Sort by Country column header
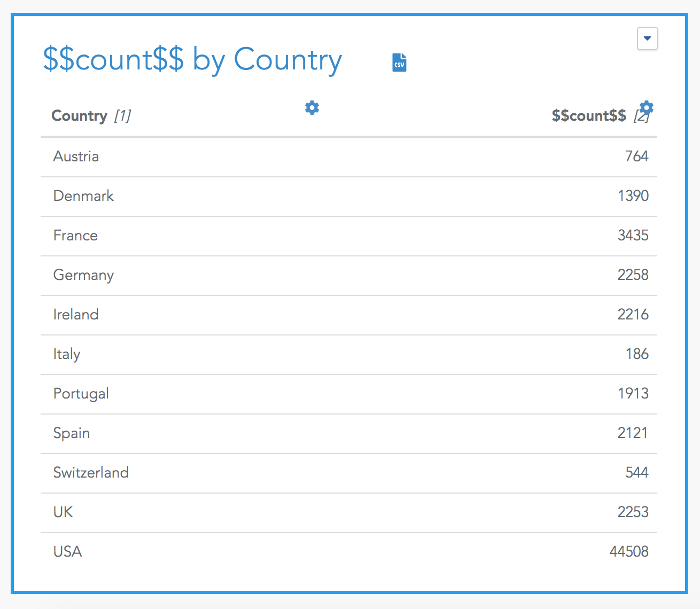The height and width of the screenshot is (609, 700). coord(91,116)
